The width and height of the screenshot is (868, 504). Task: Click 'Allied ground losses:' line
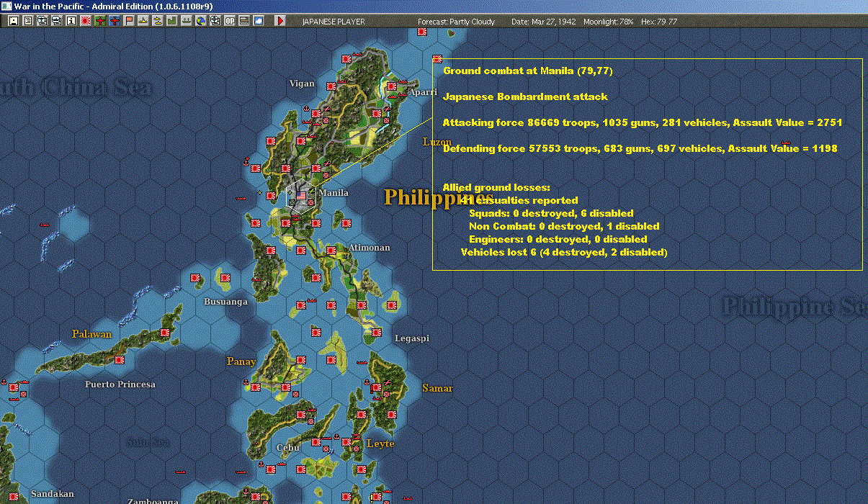[496, 187]
